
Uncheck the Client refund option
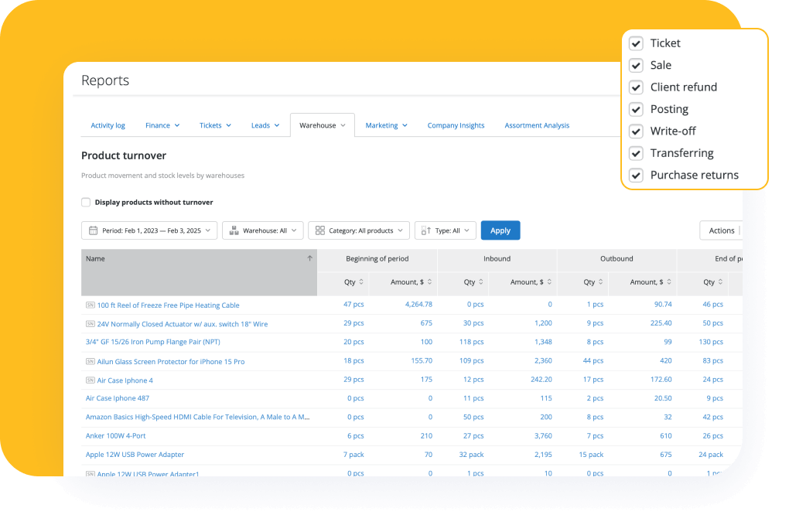pyautogui.click(x=636, y=87)
